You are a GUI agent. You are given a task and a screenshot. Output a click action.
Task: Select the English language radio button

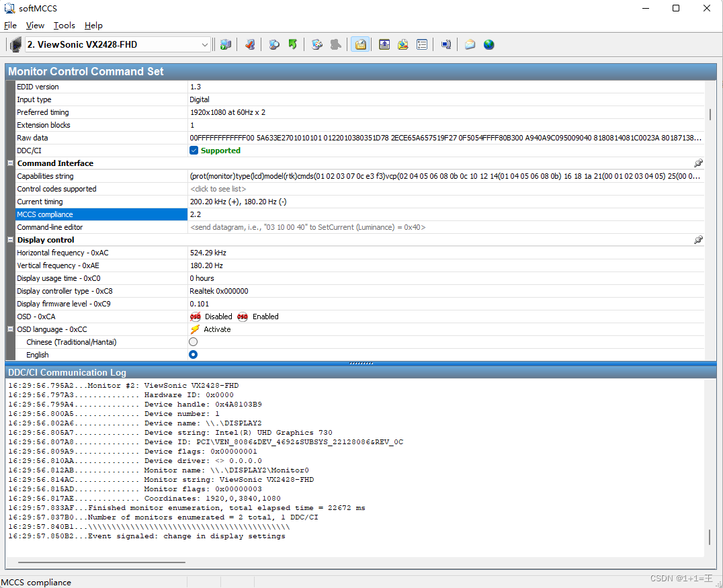[194, 354]
